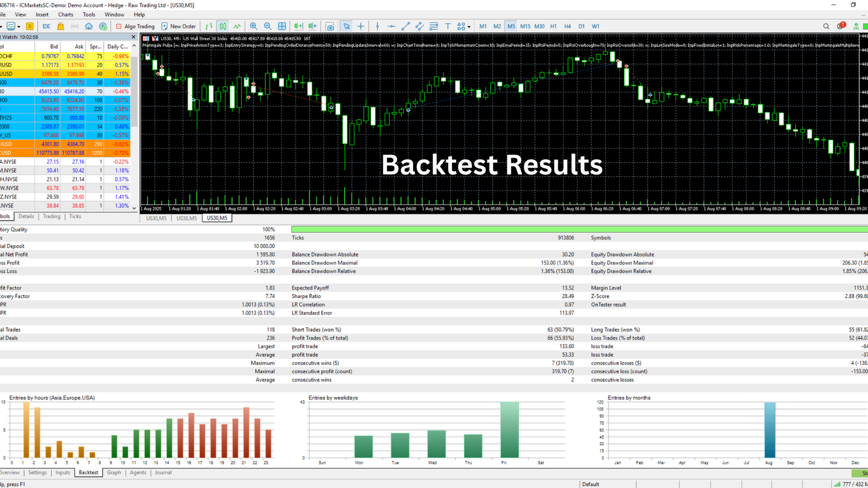Zoom out on the chart
This screenshot has width=868, height=488.
pos(268,26)
